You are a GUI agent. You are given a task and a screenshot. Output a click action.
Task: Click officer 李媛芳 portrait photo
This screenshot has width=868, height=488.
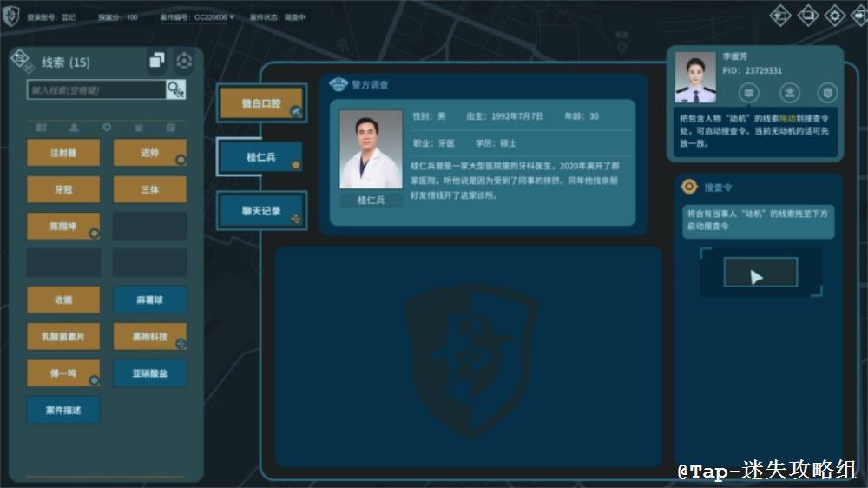[695, 77]
